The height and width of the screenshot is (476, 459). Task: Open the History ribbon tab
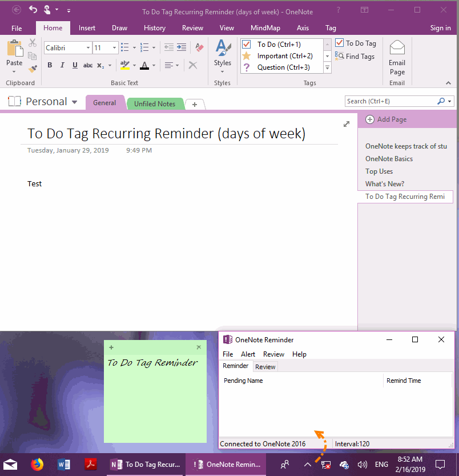coord(155,28)
